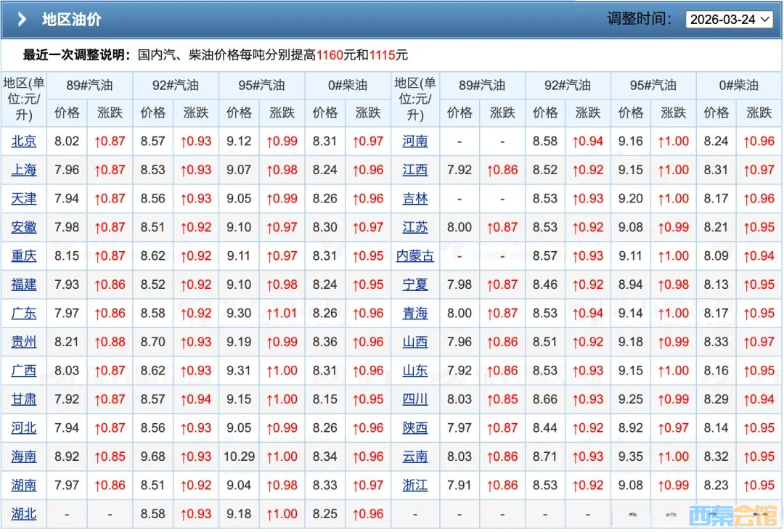The image size is (784, 532).
Task: Open the 湖北 region link
Action: pyautogui.click(x=24, y=514)
